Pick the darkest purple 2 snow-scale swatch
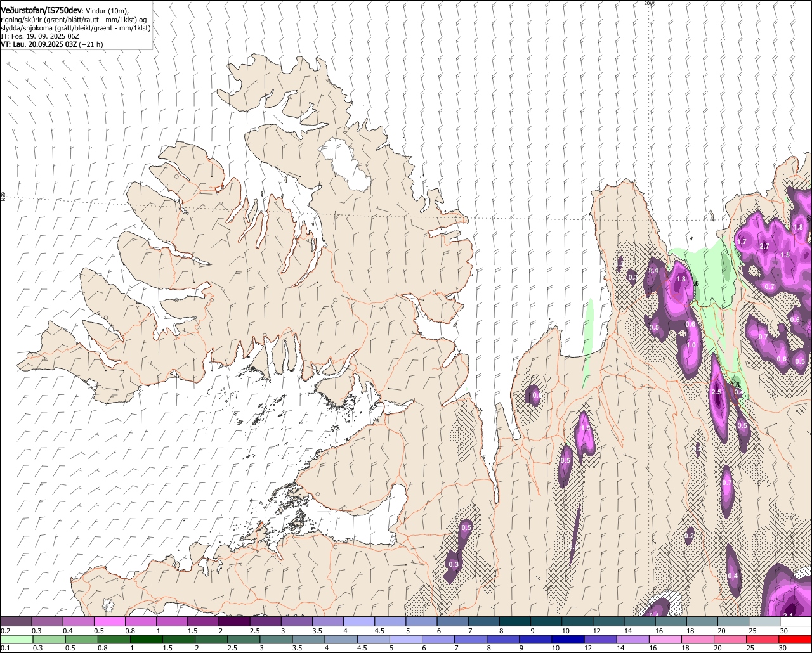 (234, 622)
